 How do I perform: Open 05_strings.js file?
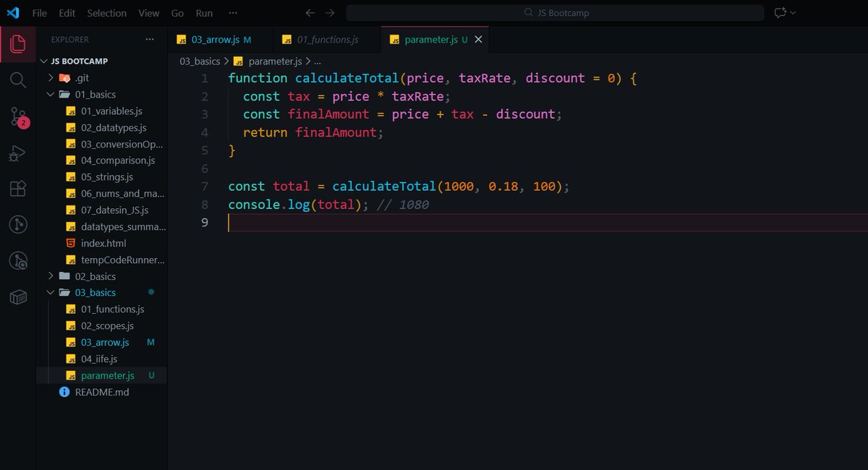pos(101,177)
